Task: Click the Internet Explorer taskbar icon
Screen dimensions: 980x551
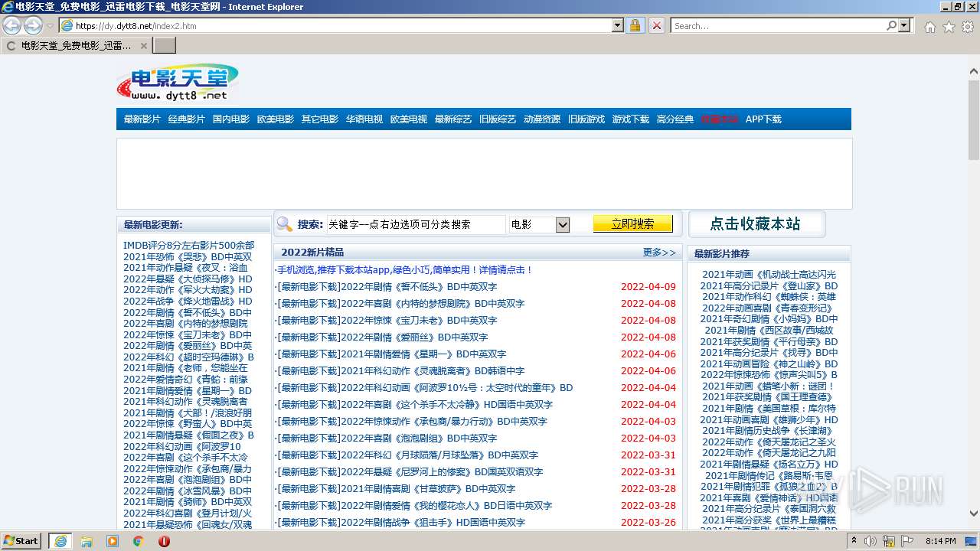Action: tap(60, 541)
